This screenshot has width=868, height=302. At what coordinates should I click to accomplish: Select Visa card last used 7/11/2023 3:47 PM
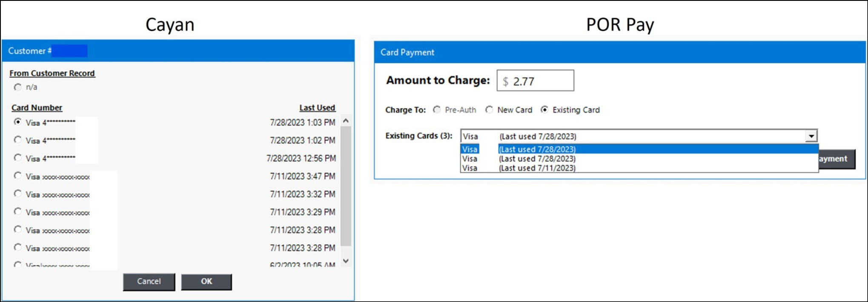[x=17, y=176]
